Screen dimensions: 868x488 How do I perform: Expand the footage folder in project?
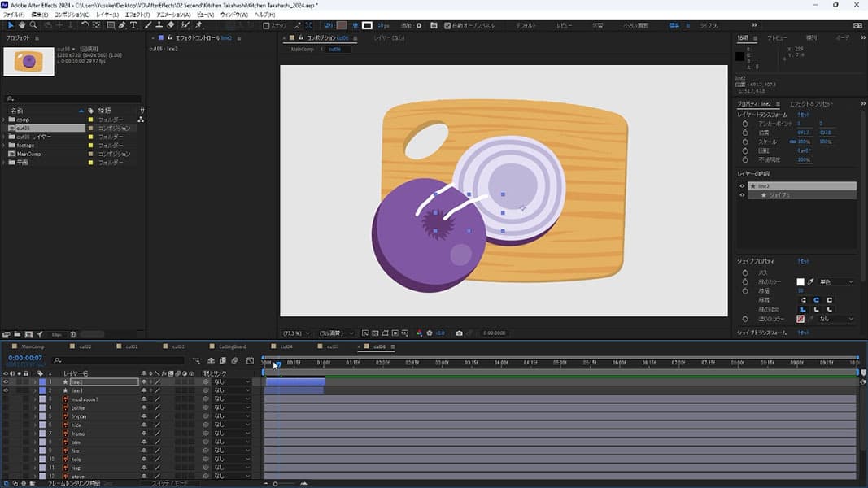click(4, 146)
